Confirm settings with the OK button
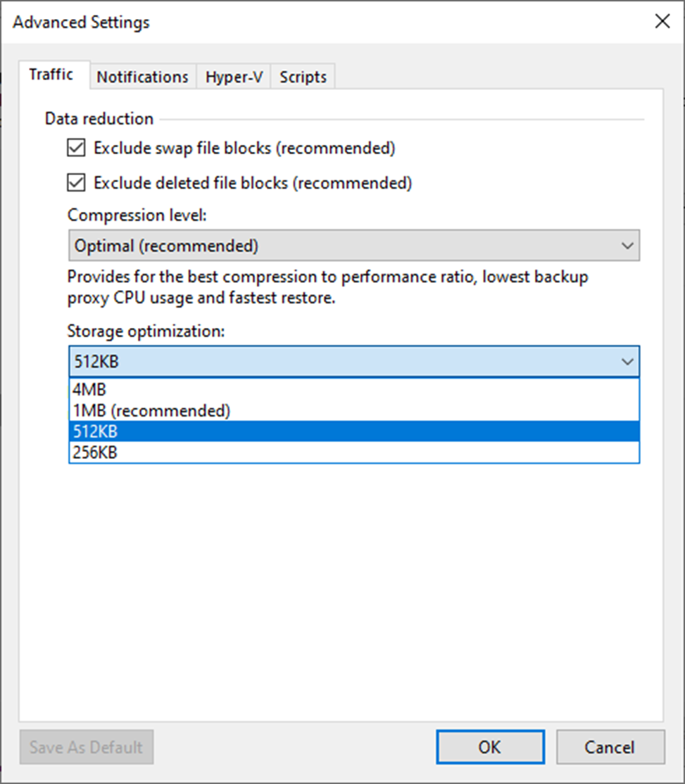Image resolution: width=685 pixels, height=784 pixels. click(x=489, y=747)
